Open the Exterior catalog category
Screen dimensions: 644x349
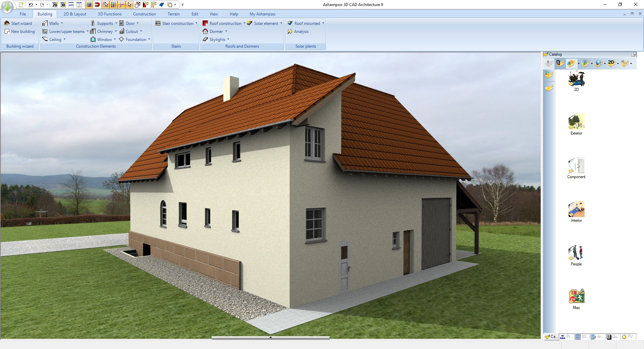(576, 125)
